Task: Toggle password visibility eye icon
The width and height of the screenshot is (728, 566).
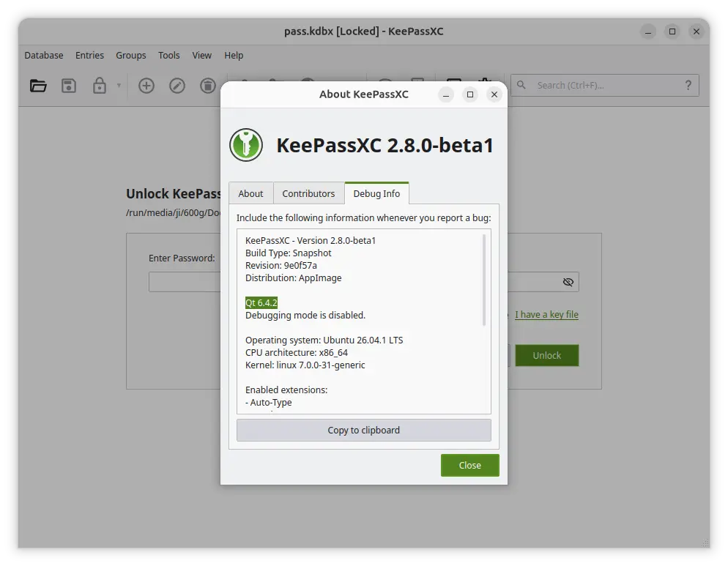Action: (x=568, y=282)
